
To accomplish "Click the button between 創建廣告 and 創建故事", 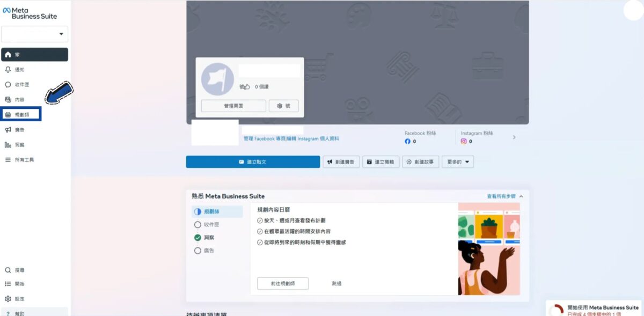I will [x=381, y=161].
